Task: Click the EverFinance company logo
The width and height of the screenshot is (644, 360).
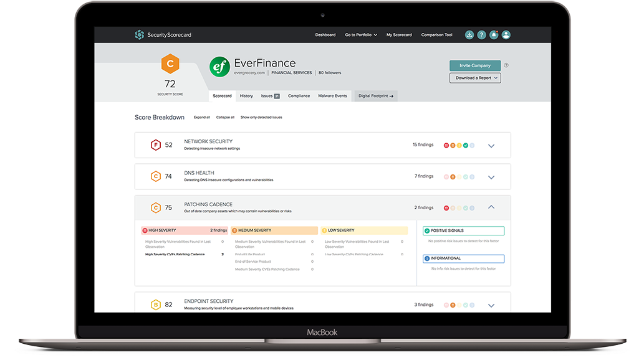Action: [219, 67]
